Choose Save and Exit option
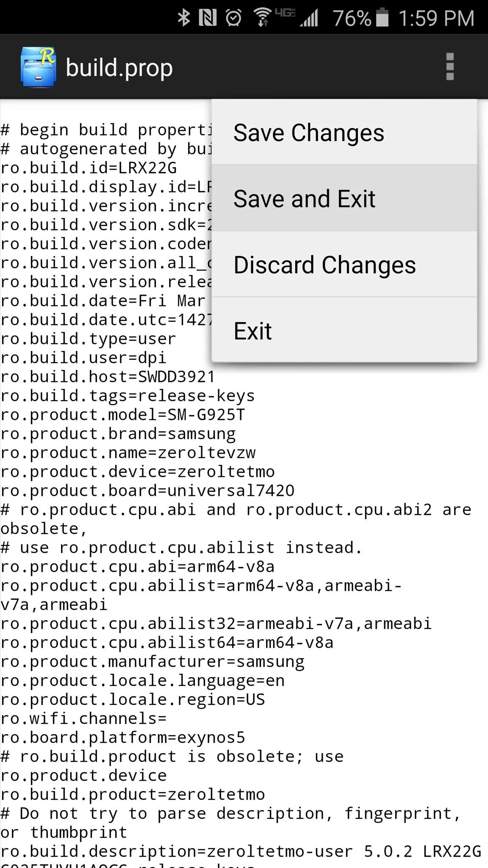 (x=344, y=198)
